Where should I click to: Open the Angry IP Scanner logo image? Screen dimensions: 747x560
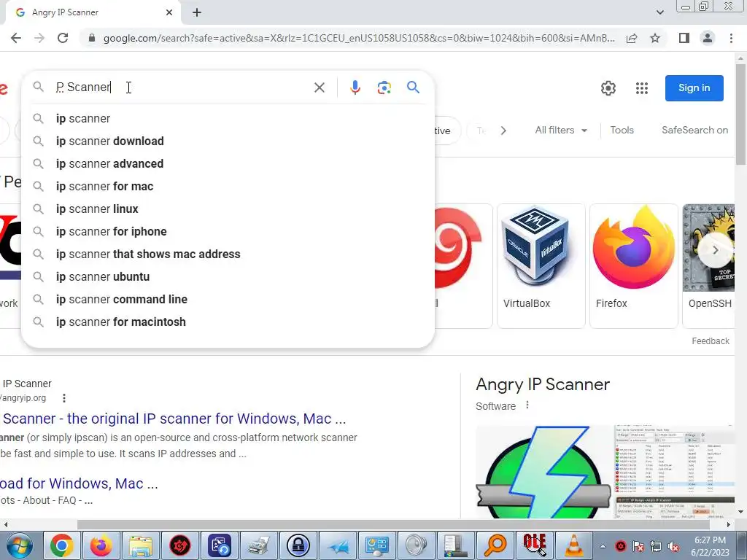pyautogui.click(x=543, y=472)
